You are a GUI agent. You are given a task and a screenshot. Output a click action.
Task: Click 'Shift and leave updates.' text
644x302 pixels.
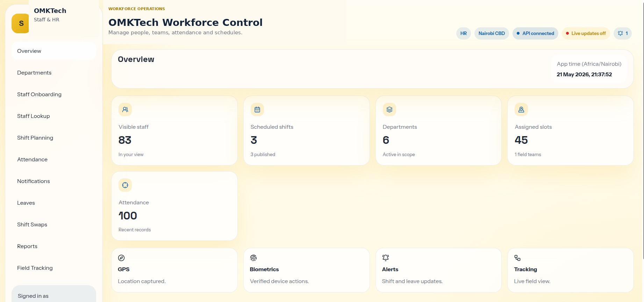(412, 281)
